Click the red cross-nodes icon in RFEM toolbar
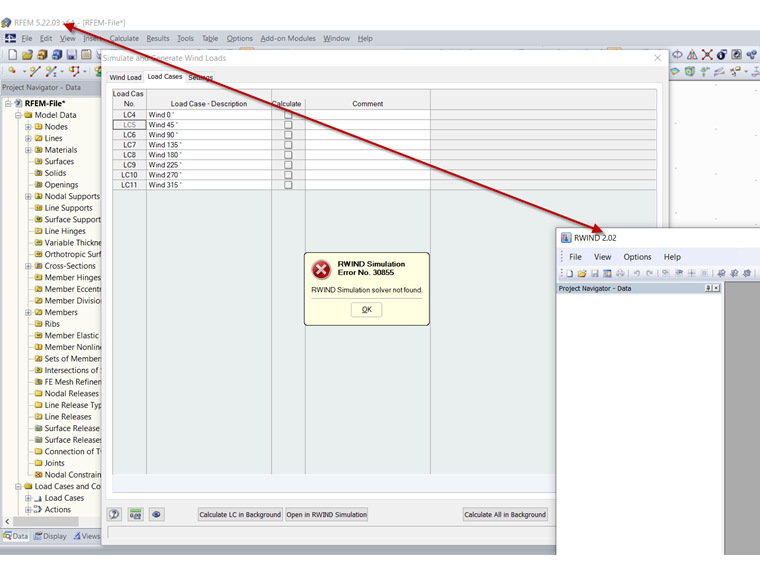The height and width of the screenshot is (570, 760). (x=707, y=55)
